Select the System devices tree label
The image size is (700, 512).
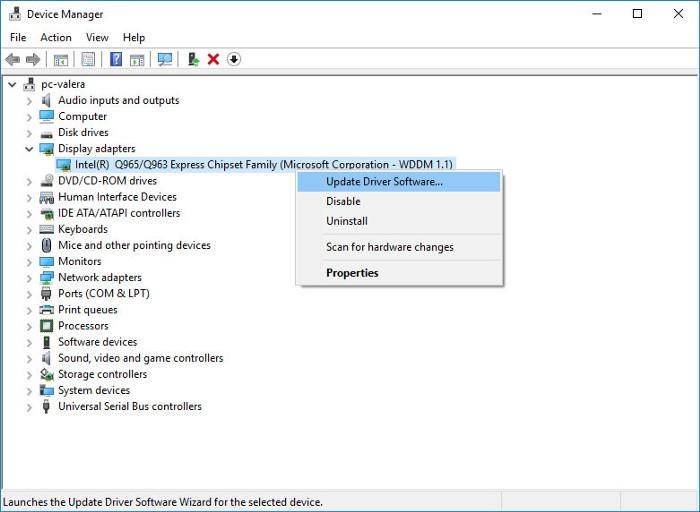[x=94, y=390]
